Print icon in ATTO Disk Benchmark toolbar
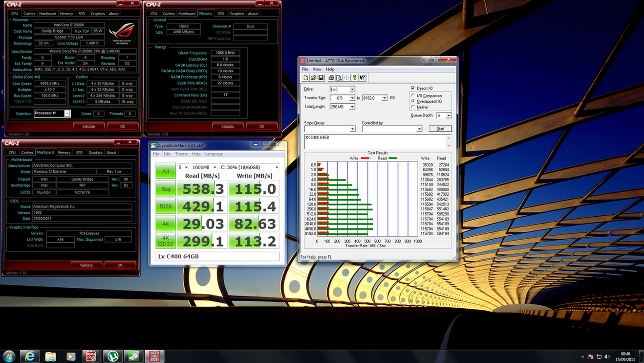This screenshot has width=644, height=363. coord(331,78)
